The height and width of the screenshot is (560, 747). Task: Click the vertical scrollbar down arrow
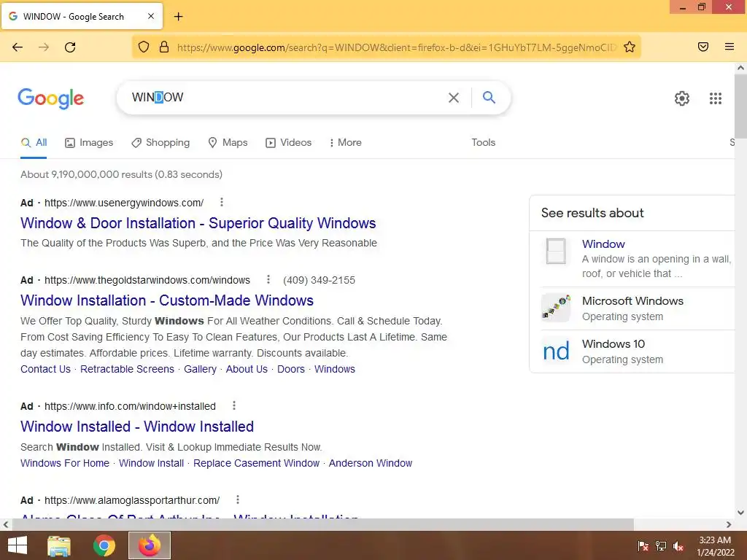pyautogui.click(x=740, y=513)
